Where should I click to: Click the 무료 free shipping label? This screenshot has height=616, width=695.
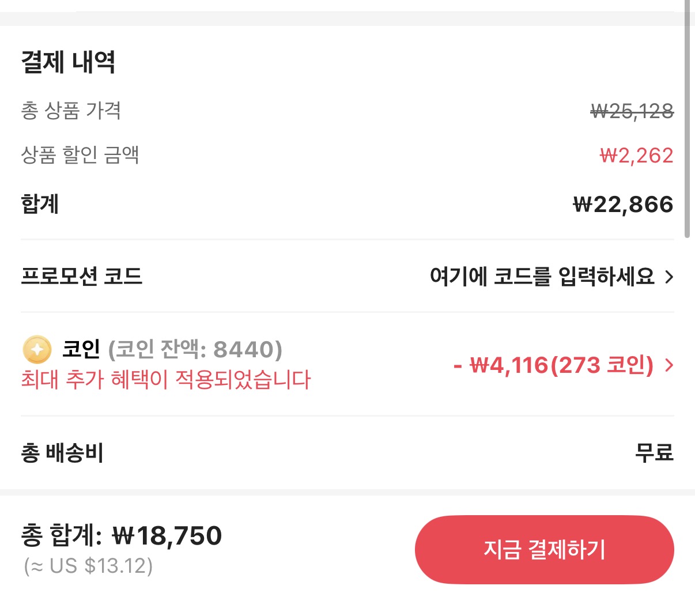655,452
